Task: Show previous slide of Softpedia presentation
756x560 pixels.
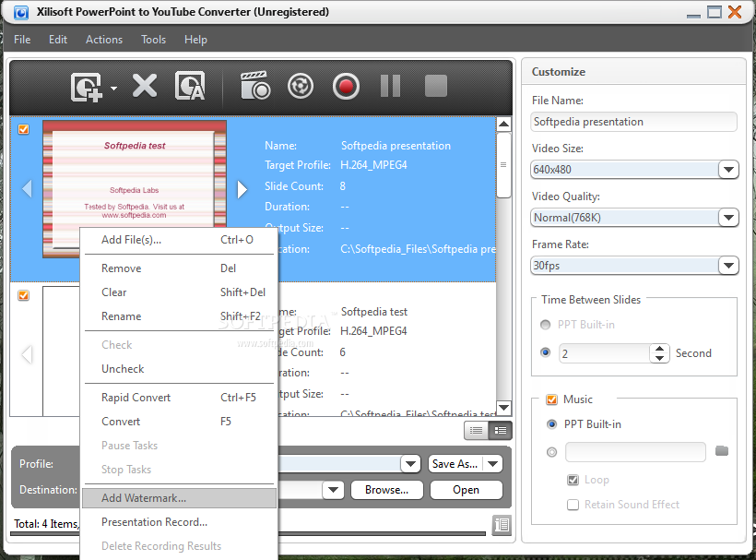Action: [x=27, y=188]
